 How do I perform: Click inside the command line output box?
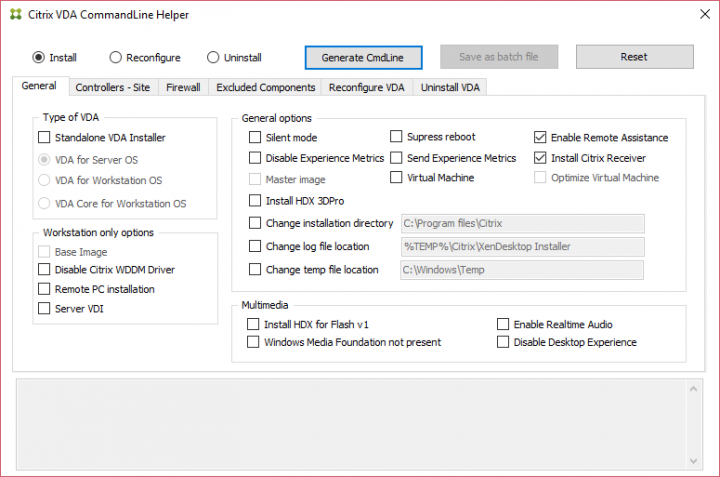tap(351, 425)
